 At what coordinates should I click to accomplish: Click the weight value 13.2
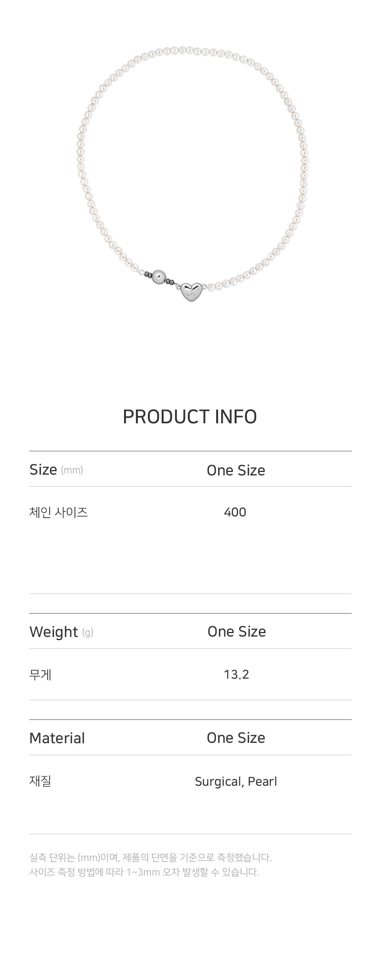click(237, 675)
